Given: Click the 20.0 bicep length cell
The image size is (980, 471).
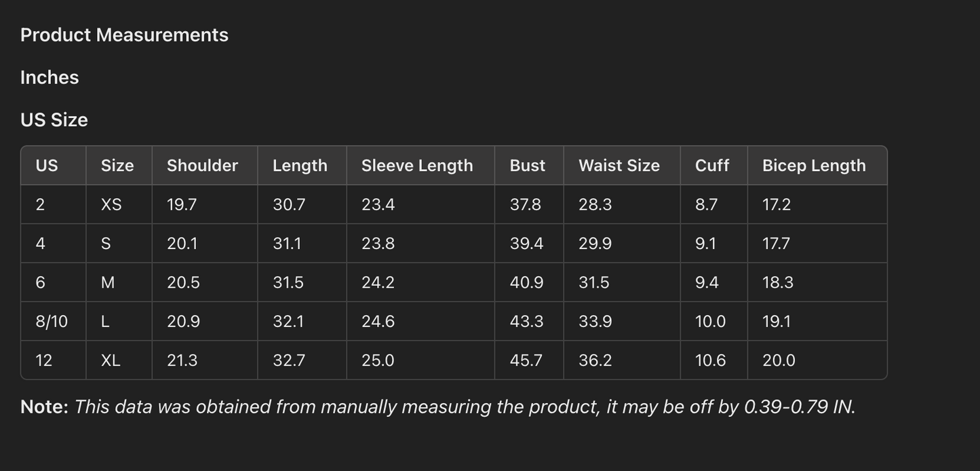Looking at the screenshot, I should click(x=779, y=360).
